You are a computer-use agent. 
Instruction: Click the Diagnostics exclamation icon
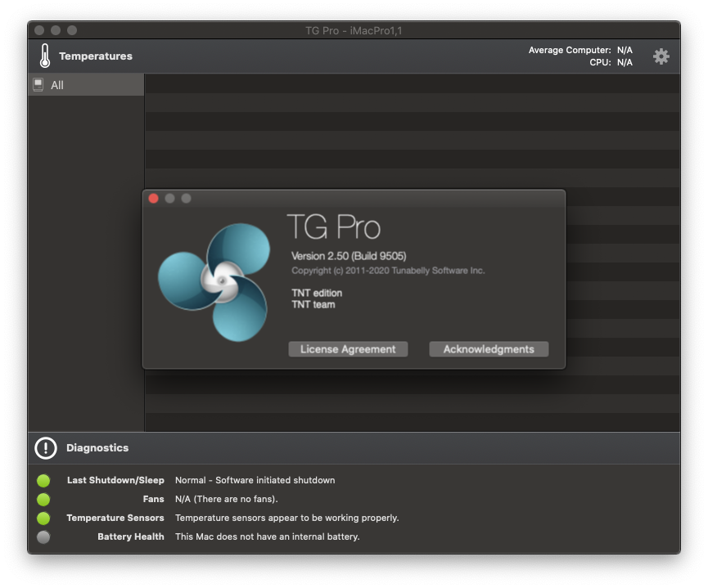coord(46,448)
